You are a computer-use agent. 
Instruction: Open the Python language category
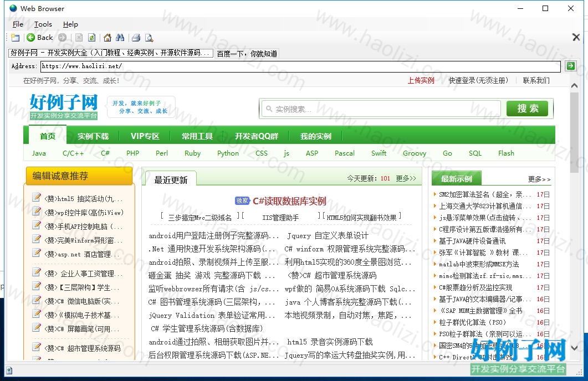(228, 153)
